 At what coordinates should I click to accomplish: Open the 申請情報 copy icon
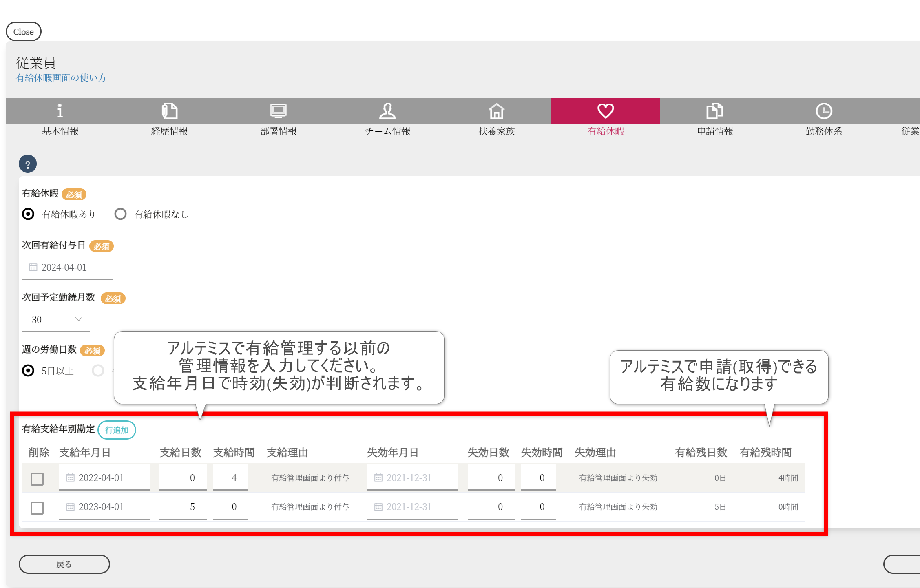pos(714,111)
